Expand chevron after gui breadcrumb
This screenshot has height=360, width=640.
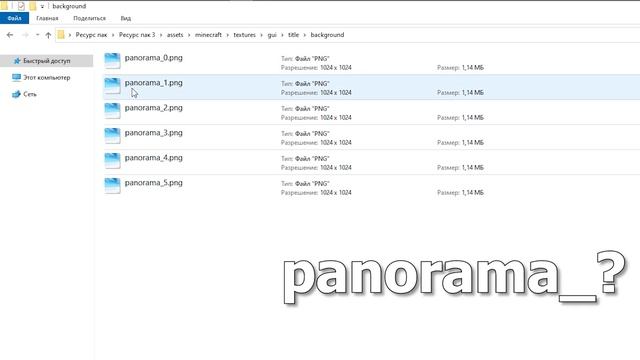tap(282, 35)
